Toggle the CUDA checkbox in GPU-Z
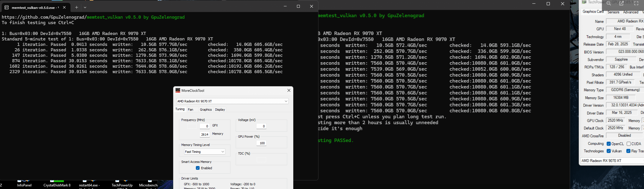 click(629, 144)
